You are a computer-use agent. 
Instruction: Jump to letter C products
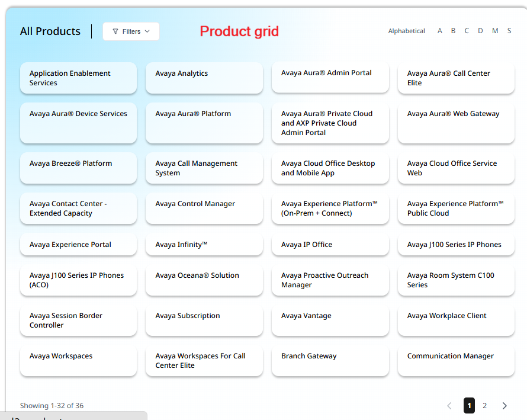click(467, 31)
